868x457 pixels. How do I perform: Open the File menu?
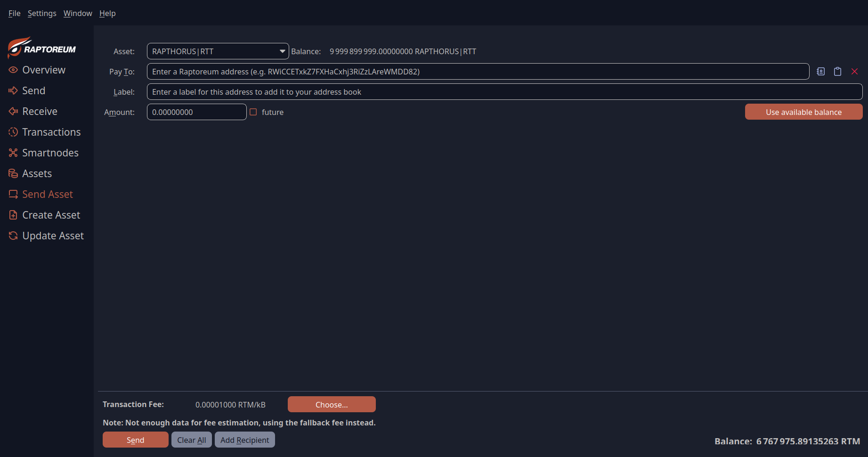pyautogui.click(x=14, y=13)
